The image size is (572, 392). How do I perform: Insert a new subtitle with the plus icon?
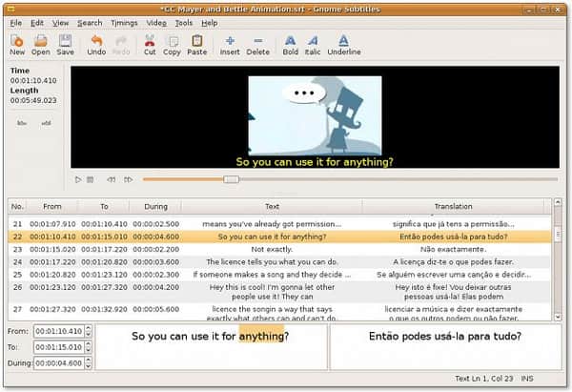click(230, 45)
